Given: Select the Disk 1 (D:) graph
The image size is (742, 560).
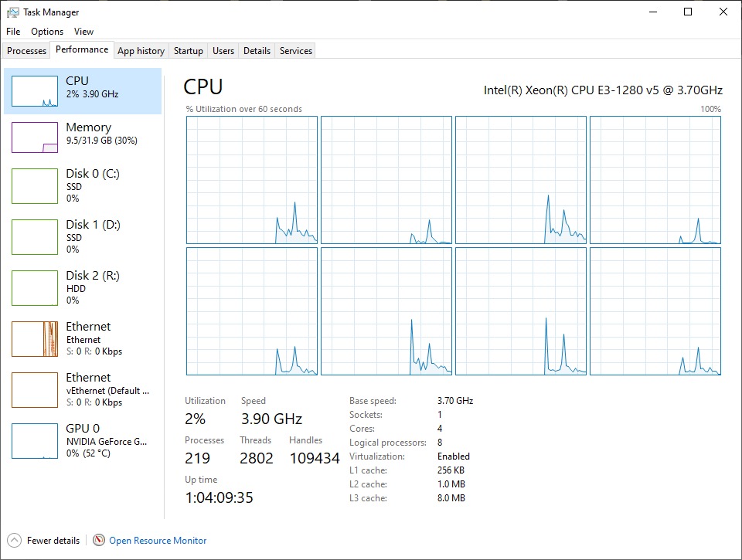Looking at the screenshot, I should pos(35,237).
